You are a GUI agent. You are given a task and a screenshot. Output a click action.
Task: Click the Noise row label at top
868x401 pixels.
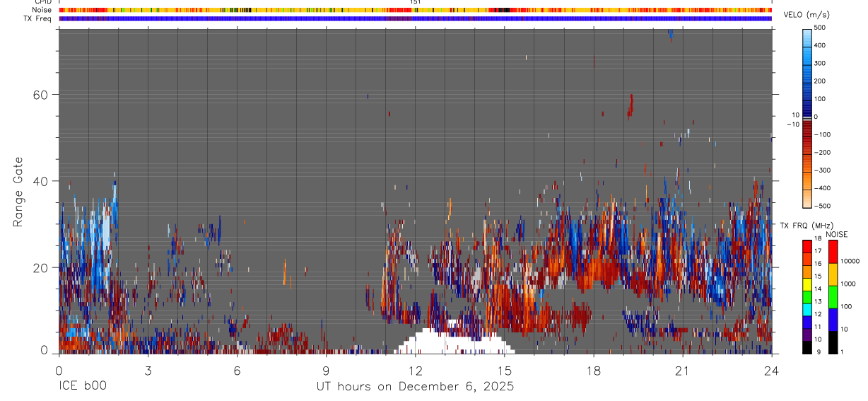tap(43, 10)
